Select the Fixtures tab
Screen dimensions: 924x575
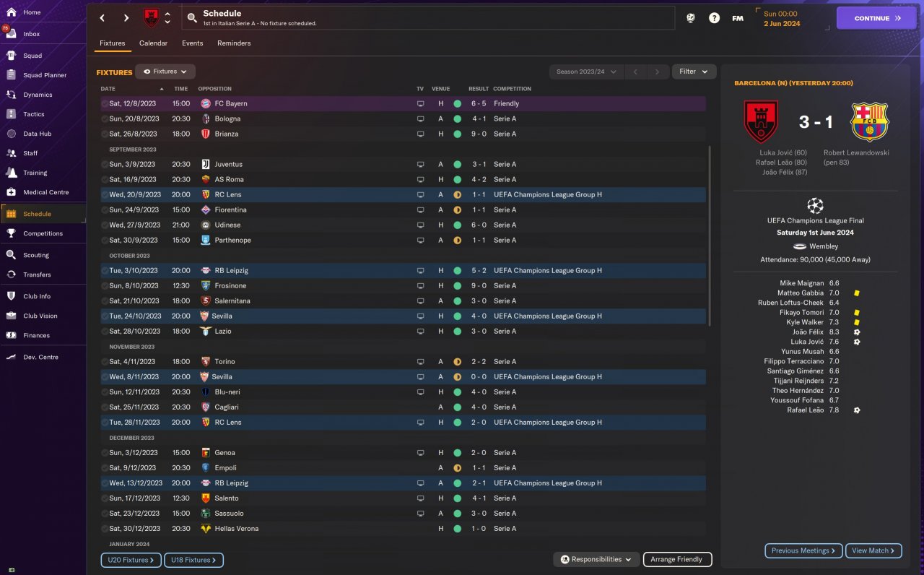tap(112, 43)
